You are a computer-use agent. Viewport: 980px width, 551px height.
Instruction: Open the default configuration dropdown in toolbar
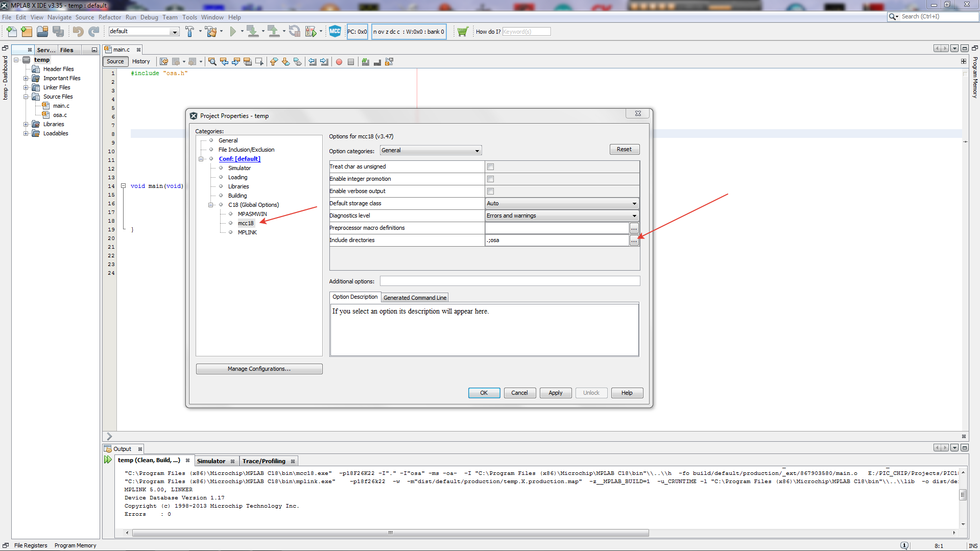tap(144, 32)
